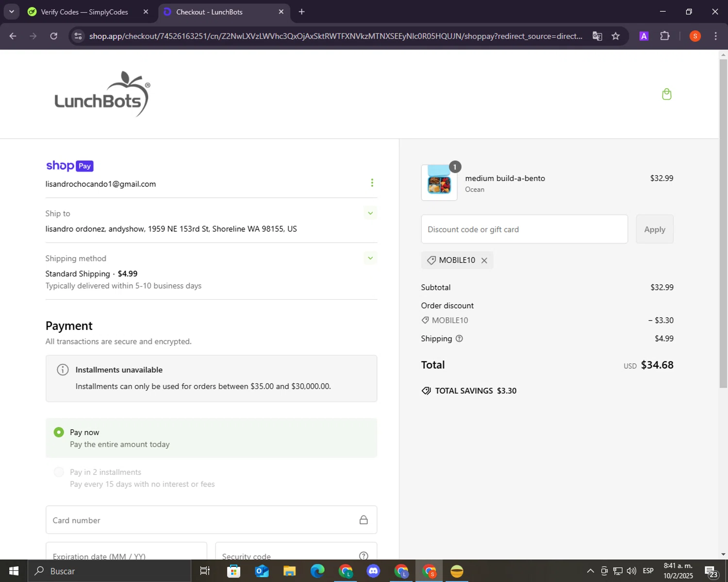Viewport: 728px width, 582px height.
Task: Open the Chrome profile avatar S
Action: pyautogui.click(x=695, y=36)
